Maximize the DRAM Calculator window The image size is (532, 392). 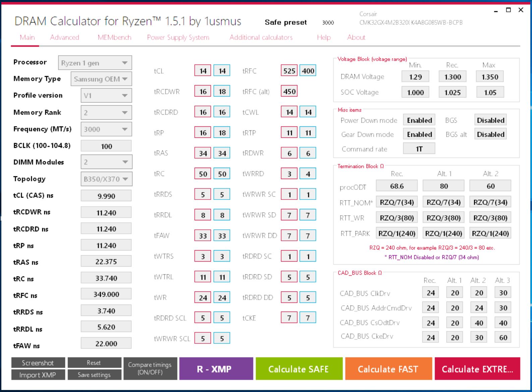[508, 10]
